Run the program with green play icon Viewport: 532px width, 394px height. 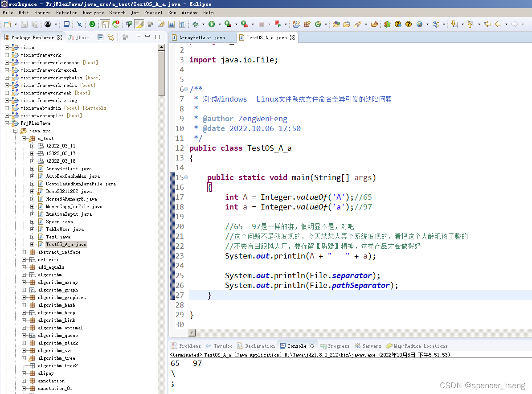pos(212,24)
